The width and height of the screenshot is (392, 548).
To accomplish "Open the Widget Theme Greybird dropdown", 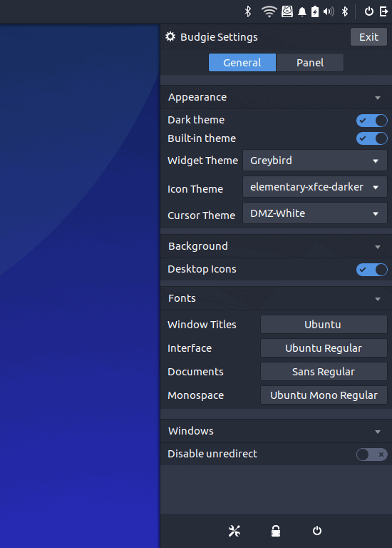I will 315,161.
